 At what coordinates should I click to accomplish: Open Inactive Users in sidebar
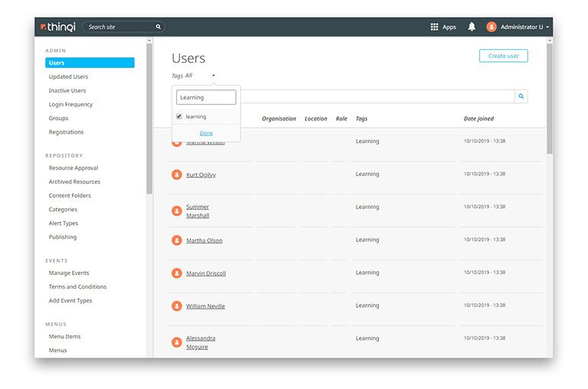click(x=67, y=90)
